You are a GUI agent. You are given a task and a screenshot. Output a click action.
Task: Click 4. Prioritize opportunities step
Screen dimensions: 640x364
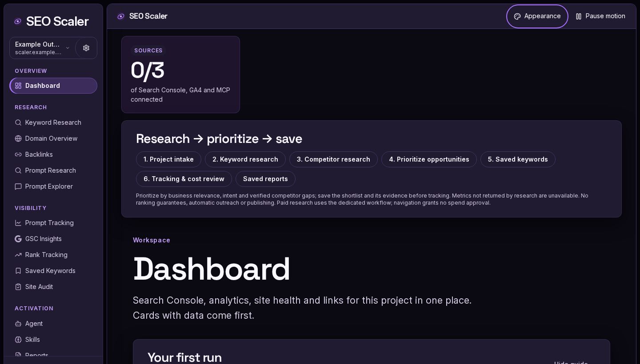pyautogui.click(x=429, y=159)
